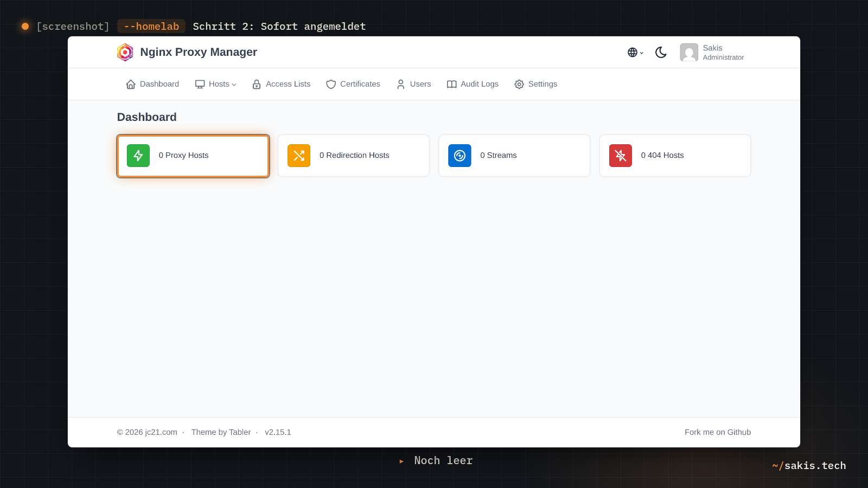Open the Users page

tap(414, 84)
